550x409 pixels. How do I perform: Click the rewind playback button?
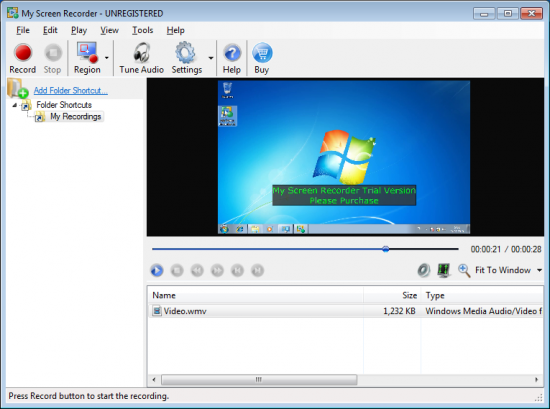197,270
